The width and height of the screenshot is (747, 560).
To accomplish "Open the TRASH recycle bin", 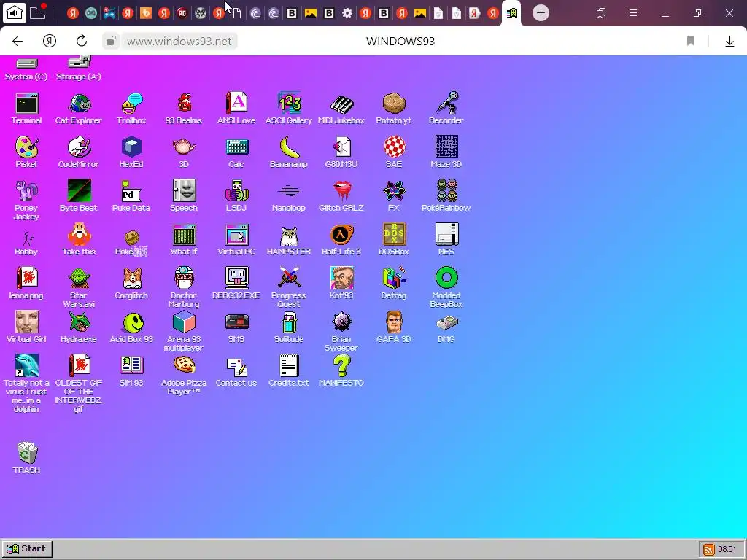I will (27, 458).
